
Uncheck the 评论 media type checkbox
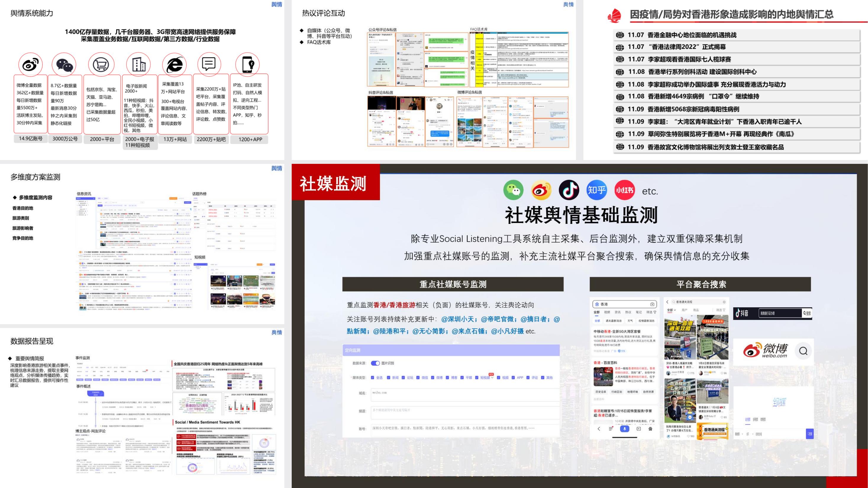[528, 378]
